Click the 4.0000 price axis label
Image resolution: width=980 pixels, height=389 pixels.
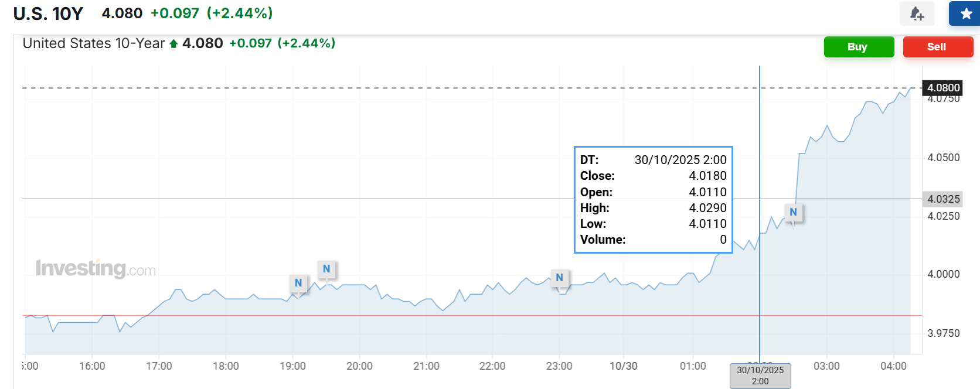click(943, 274)
